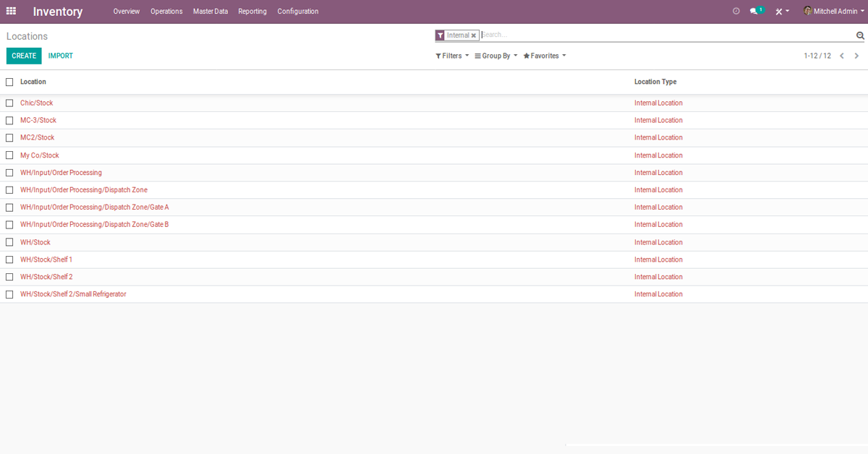This screenshot has height=454, width=868.
Task: Click Internal Location in the Shelf 1 row
Action: [658, 260]
